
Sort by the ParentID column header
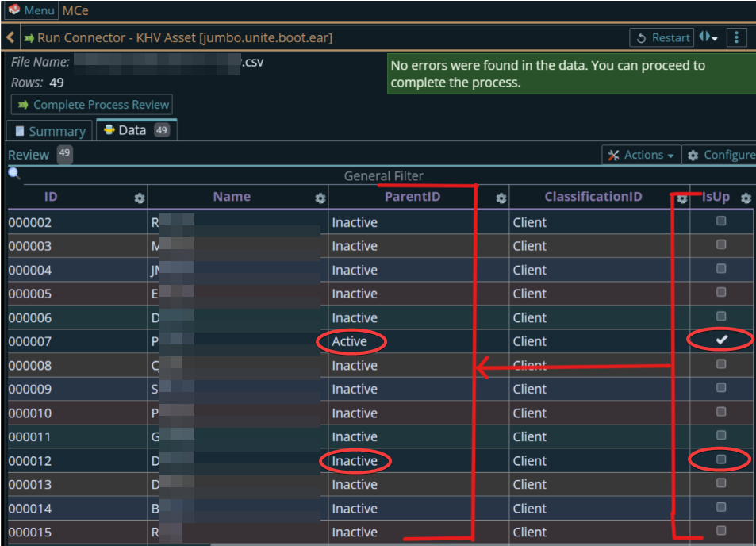[x=413, y=197]
